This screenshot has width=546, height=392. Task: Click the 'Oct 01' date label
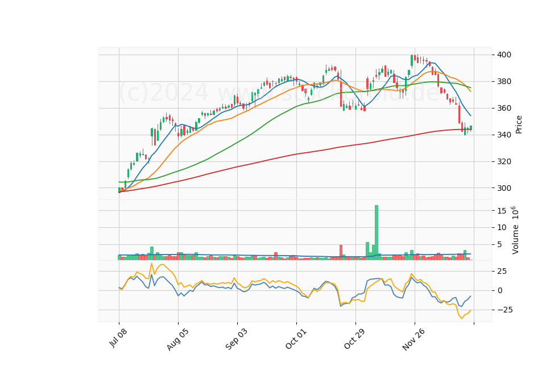click(296, 339)
